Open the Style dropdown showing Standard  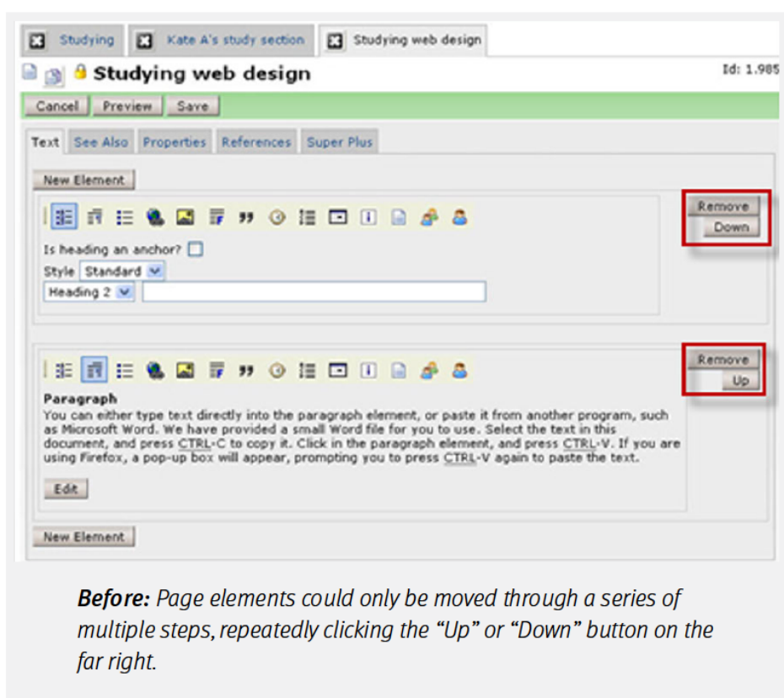click(x=122, y=271)
